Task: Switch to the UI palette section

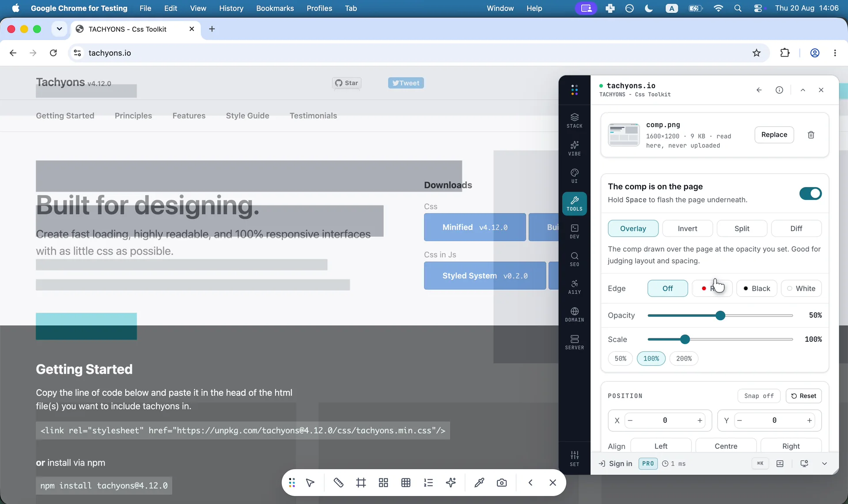Action: coord(574,176)
